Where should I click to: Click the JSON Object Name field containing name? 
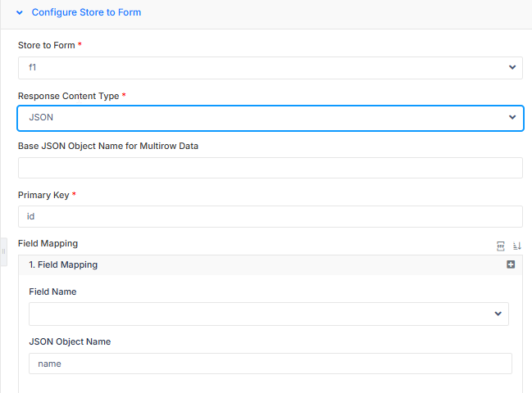tap(270, 364)
